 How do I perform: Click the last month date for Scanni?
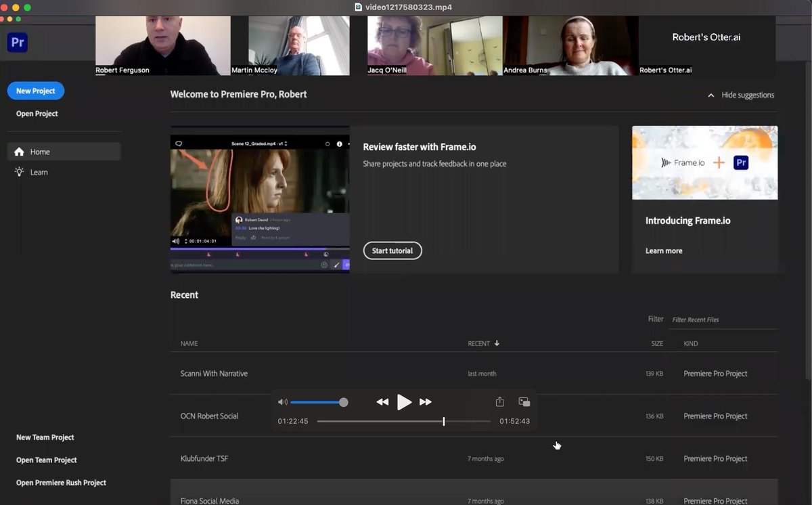pos(482,374)
